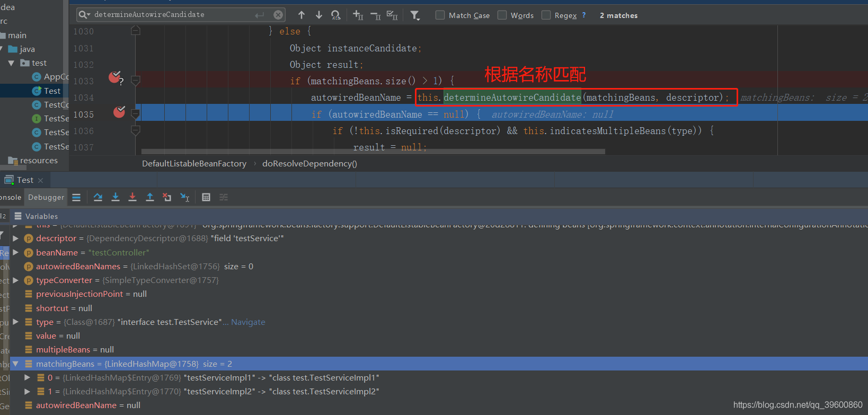
Task: Click the Step Into icon
Action: coord(116,197)
